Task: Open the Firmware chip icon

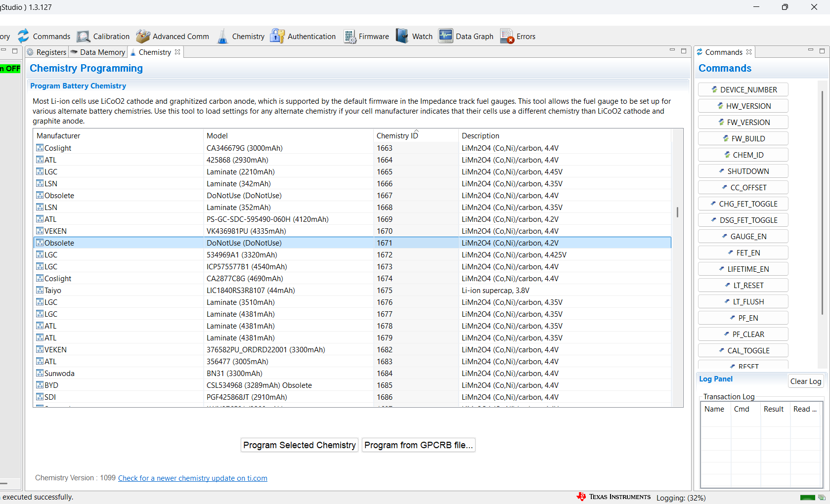Action: pos(350,36)
